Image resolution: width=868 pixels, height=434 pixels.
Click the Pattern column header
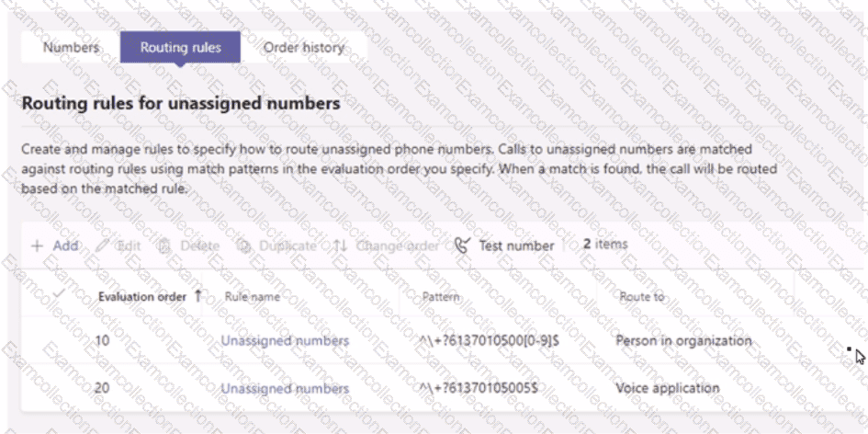tap(441, 297)
